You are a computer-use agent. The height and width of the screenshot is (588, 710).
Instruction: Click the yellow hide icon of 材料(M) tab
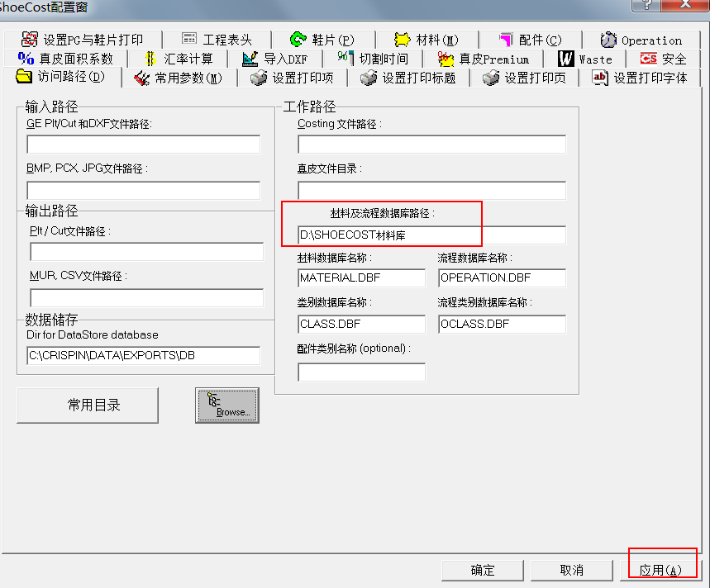(402, 40)
